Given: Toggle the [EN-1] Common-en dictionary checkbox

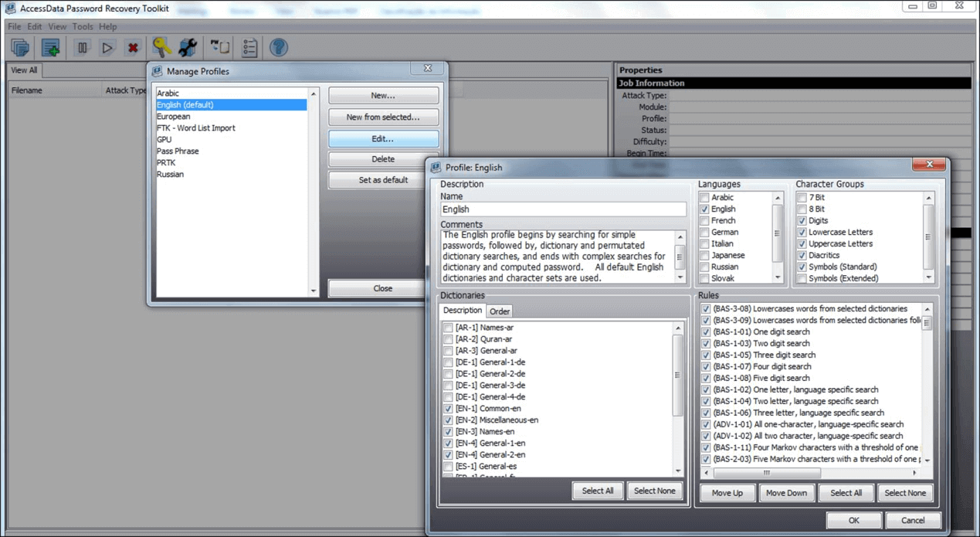Looking at the screenshot, I should click(448, 409).
